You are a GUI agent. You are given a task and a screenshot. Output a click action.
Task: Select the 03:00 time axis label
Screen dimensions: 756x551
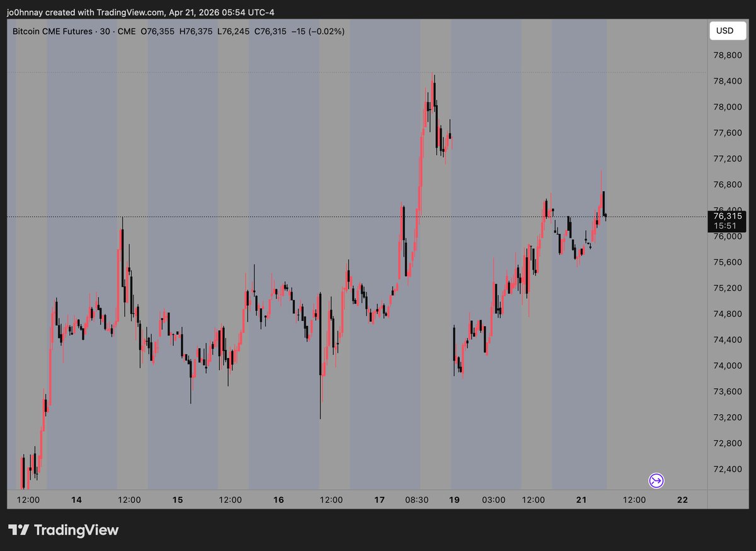click(x=493, y=500)
